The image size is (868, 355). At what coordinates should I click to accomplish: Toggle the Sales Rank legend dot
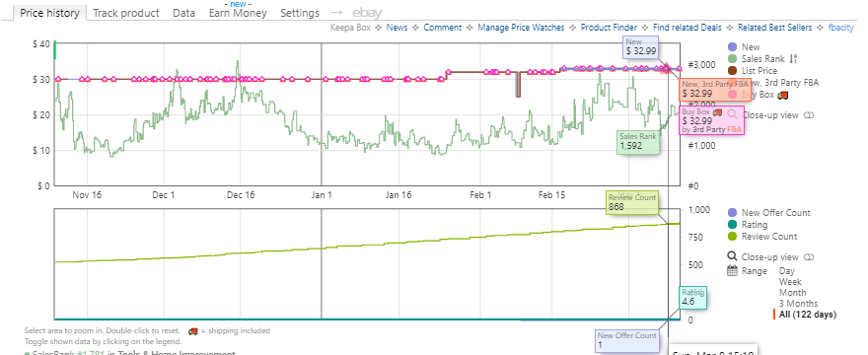tap(732, 59)
